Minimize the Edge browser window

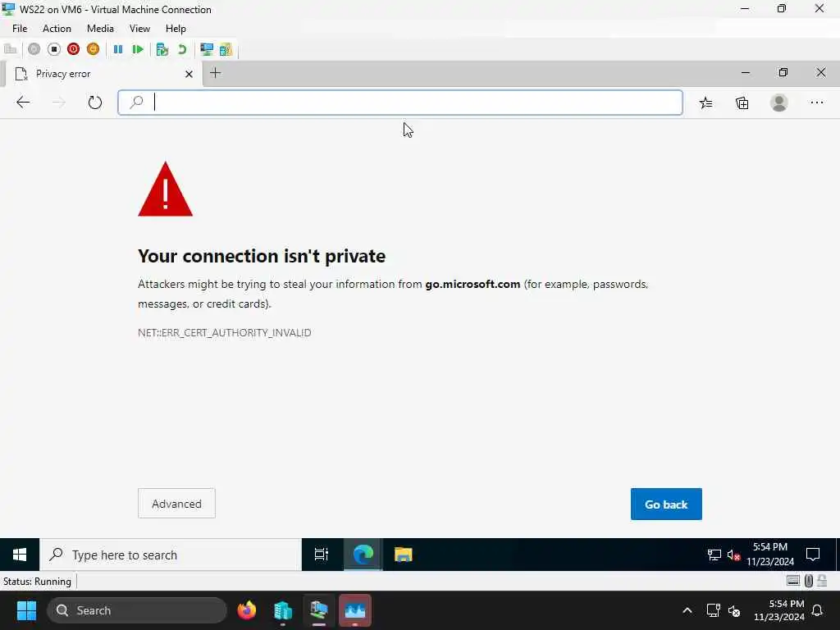coord(746,72)
